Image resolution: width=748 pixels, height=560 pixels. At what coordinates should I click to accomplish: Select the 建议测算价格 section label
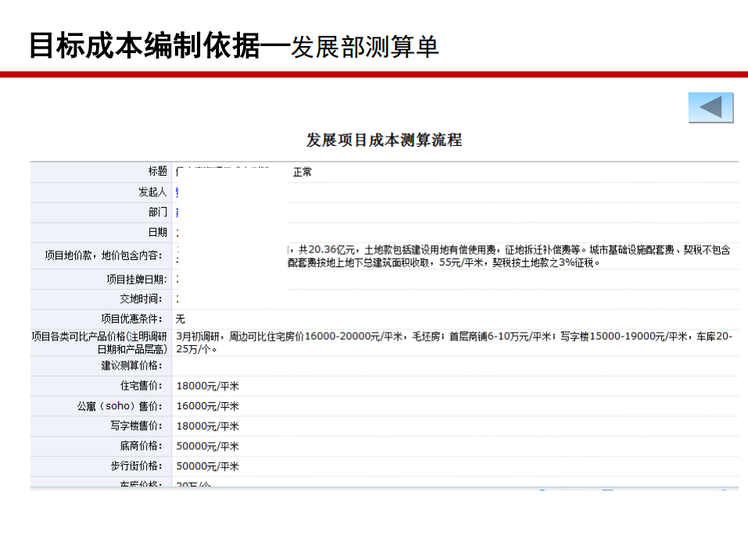pos(131,366)
